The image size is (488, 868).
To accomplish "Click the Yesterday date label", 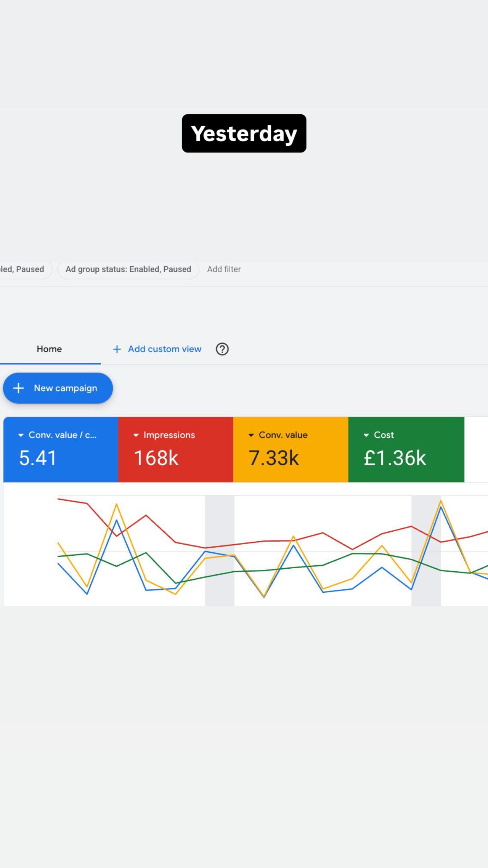I will [244, 133].
